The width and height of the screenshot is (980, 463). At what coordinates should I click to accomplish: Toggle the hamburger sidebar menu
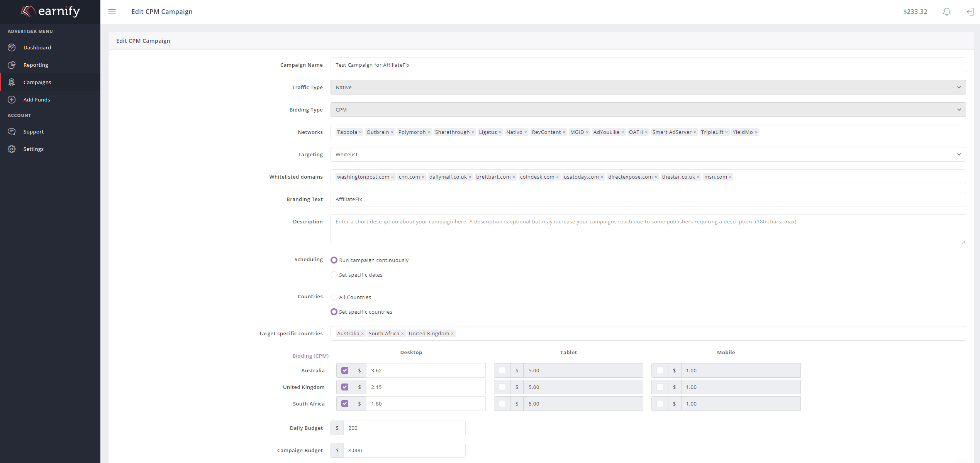pos(112,12)
